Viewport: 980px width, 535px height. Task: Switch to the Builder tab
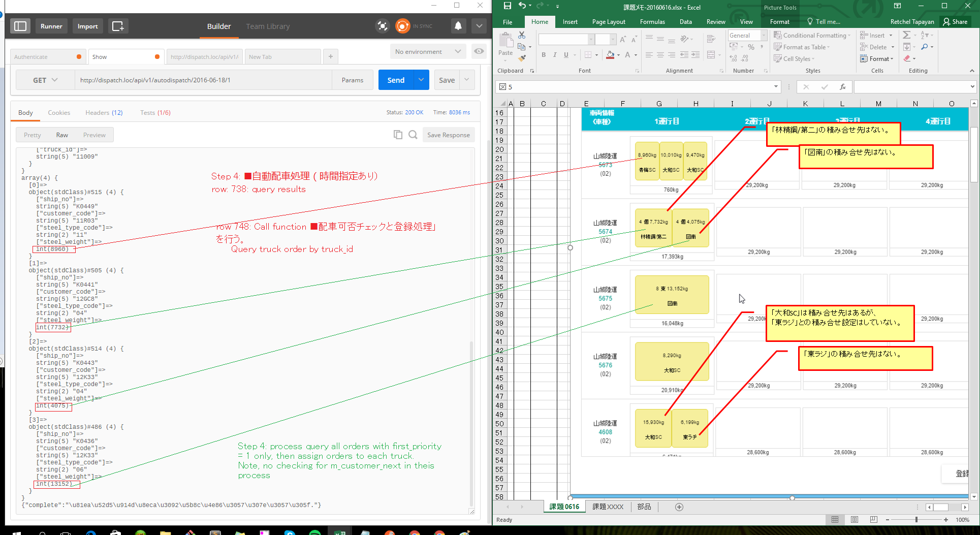point(219,26)
